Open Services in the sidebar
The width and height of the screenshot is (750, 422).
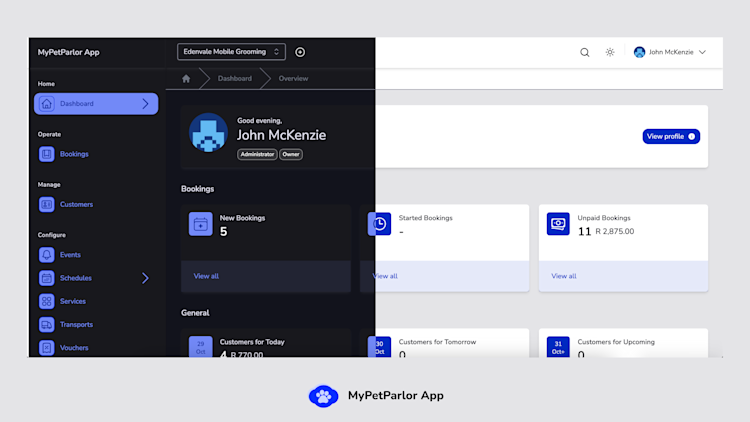(x=73, y=301)
